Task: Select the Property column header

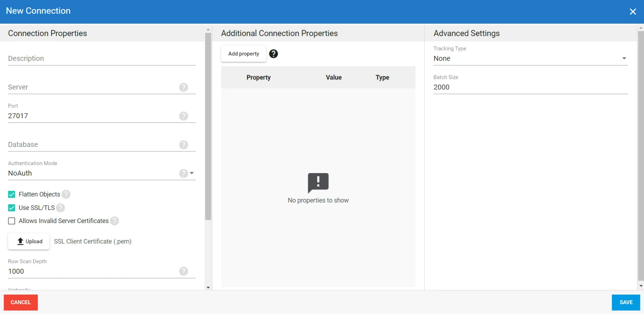Action: (x=258, y=77)
